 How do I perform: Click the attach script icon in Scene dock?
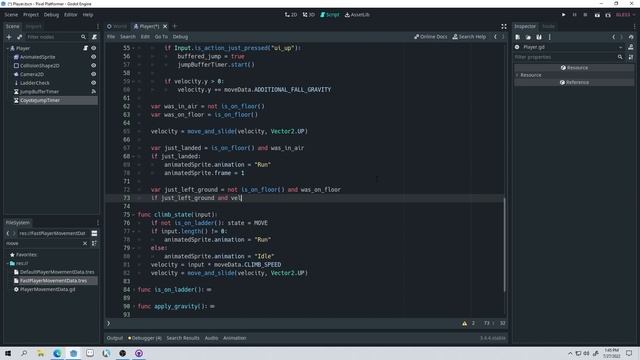click(94, 37)
